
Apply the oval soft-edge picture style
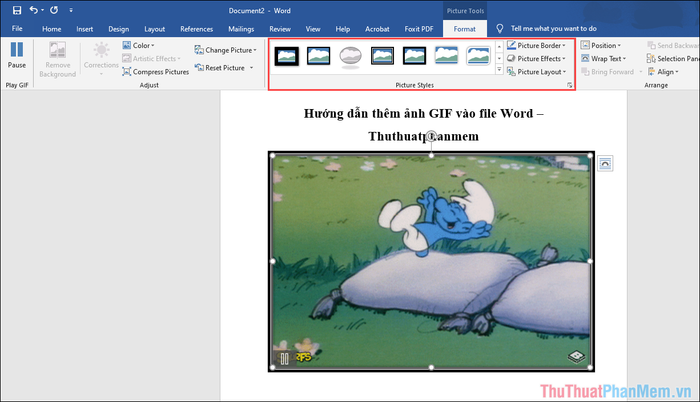click(350, 57)
